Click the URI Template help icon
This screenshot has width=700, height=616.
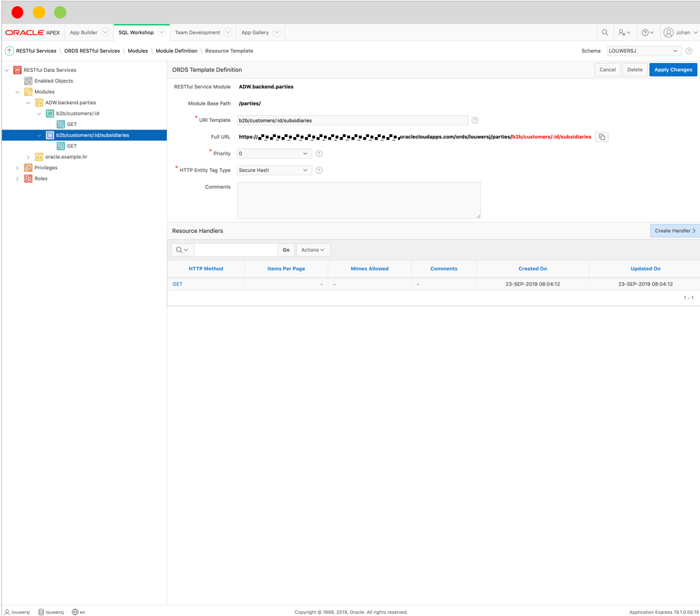475,120
